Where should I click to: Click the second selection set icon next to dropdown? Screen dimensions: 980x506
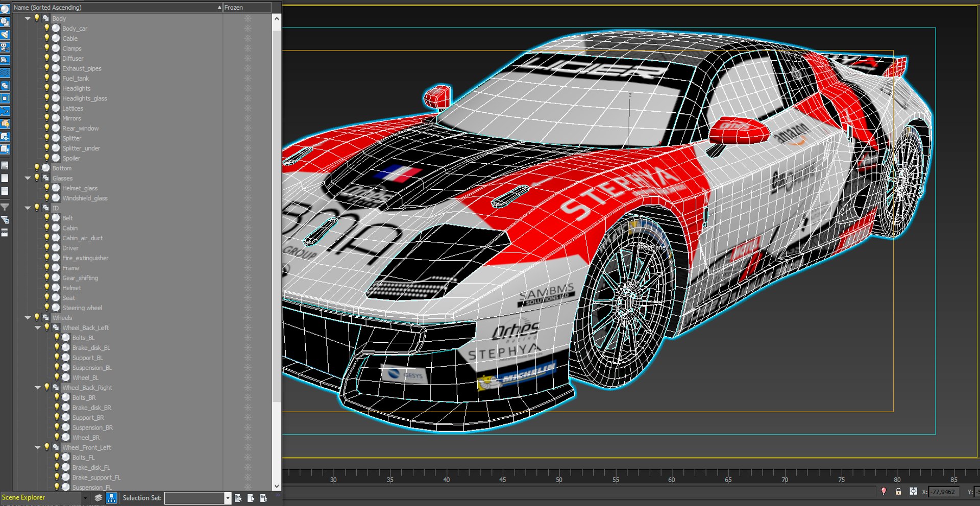251,498
